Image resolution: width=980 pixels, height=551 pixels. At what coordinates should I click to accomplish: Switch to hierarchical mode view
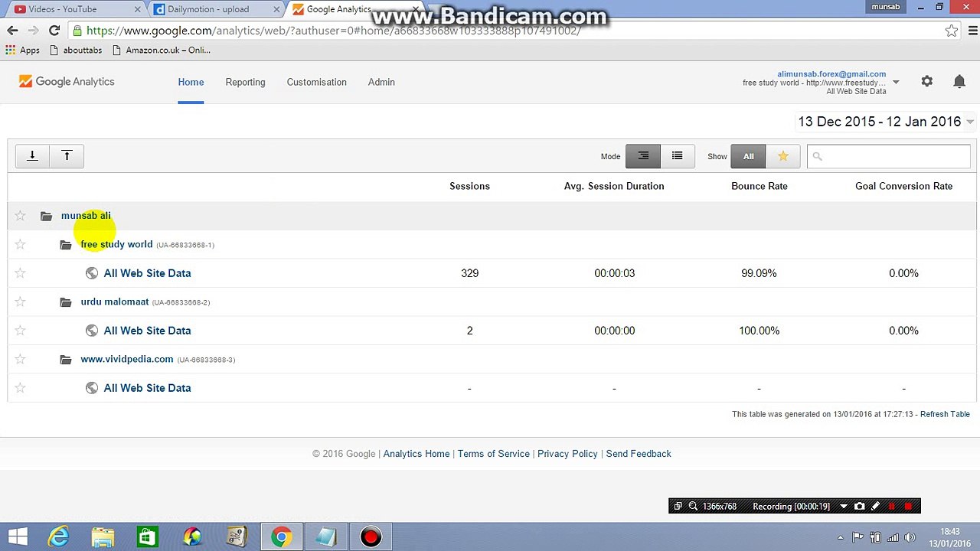point(643,156)
